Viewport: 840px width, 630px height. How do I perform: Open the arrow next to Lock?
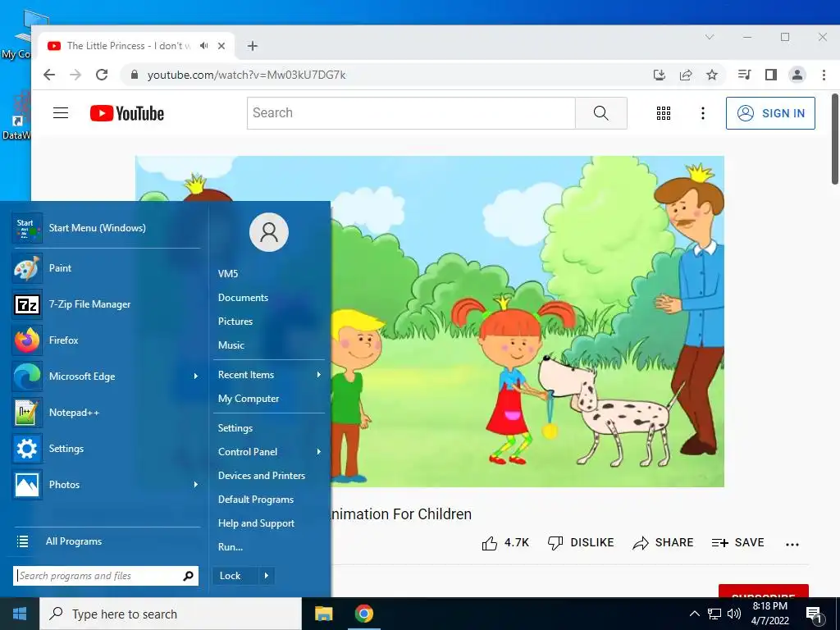tap(267, 576)
